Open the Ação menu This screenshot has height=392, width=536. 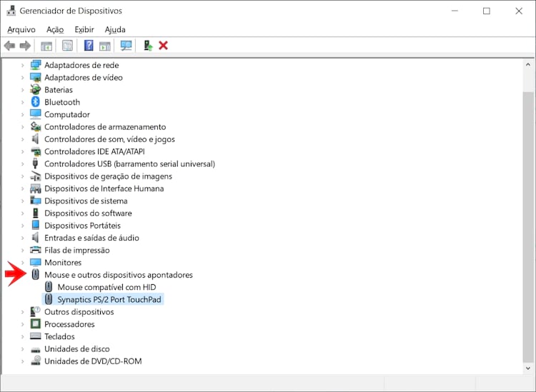point(55,30)
